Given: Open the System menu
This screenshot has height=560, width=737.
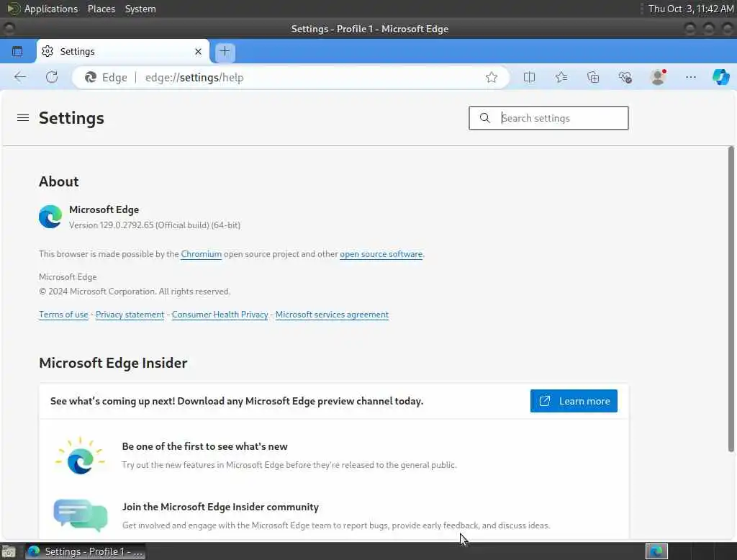Looking at the screenshot, I should tap(140, 9).
